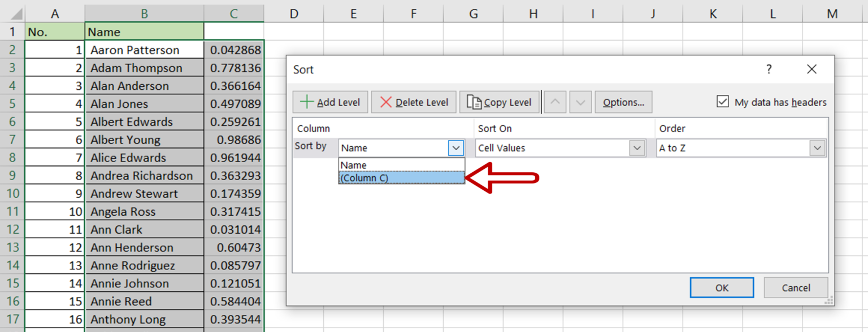Click the Add Level button
Screen dimensions: 868x332
pyautogui.click(x=331, y=102)
